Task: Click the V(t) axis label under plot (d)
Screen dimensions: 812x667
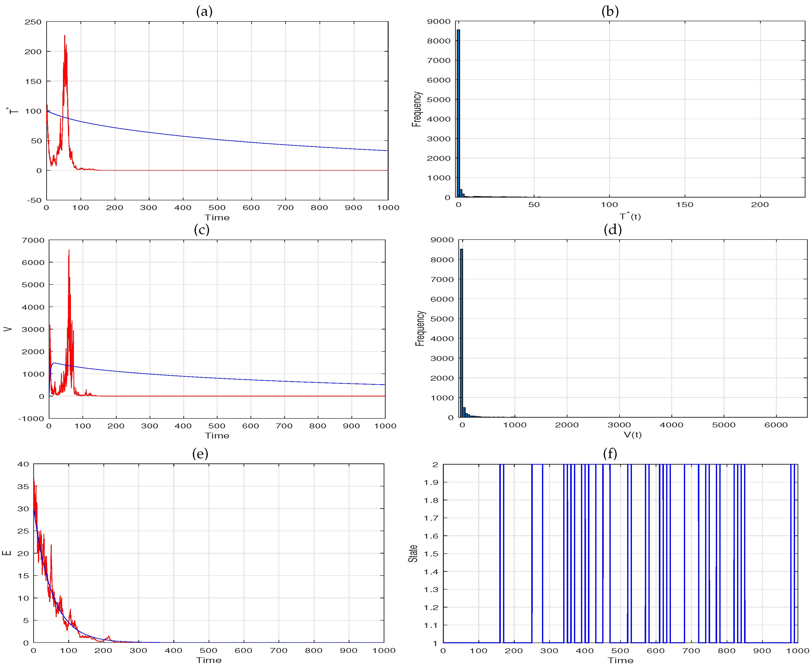Action: point(632,434)
